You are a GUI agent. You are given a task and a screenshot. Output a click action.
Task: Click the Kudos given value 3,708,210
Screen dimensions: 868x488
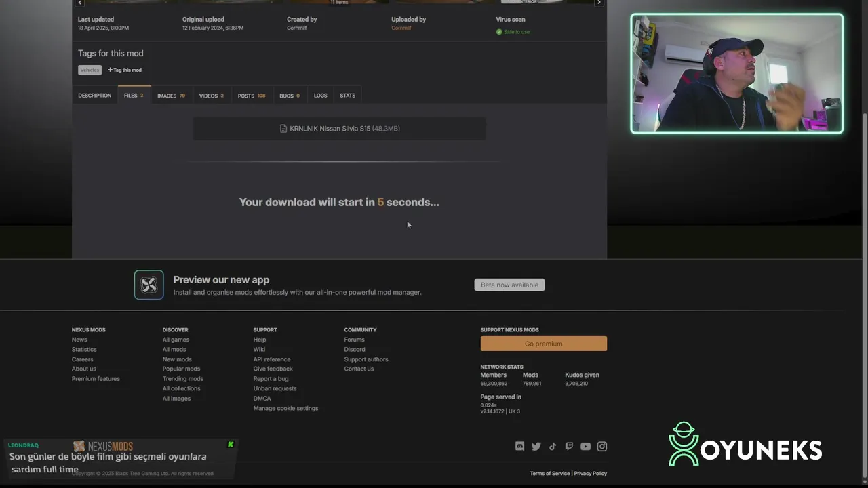(x=576, y=384)
